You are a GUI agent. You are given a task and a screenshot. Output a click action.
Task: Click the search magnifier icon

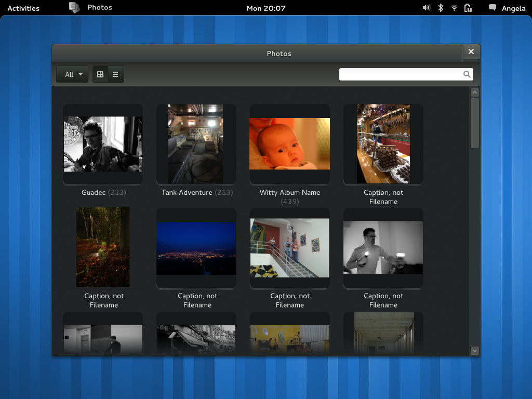click(466, 74)
